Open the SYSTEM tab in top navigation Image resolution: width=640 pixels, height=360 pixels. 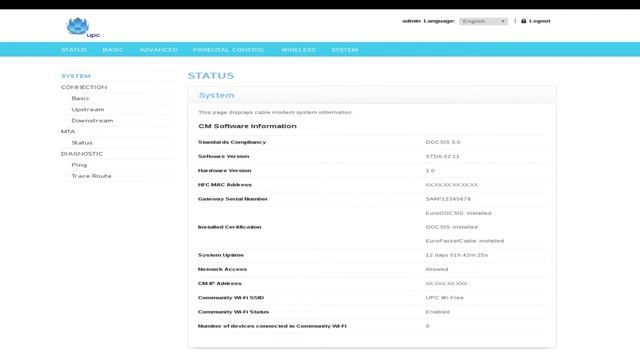coord(344,50)
